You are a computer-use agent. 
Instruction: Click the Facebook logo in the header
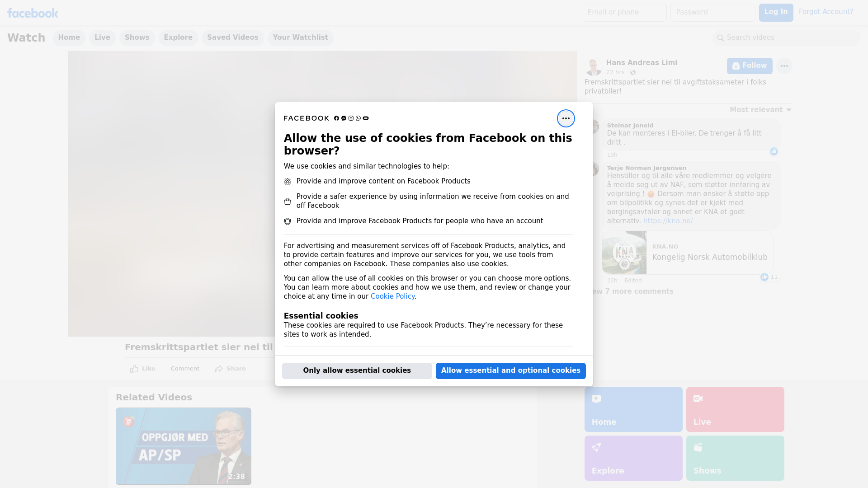pos(33,13)
